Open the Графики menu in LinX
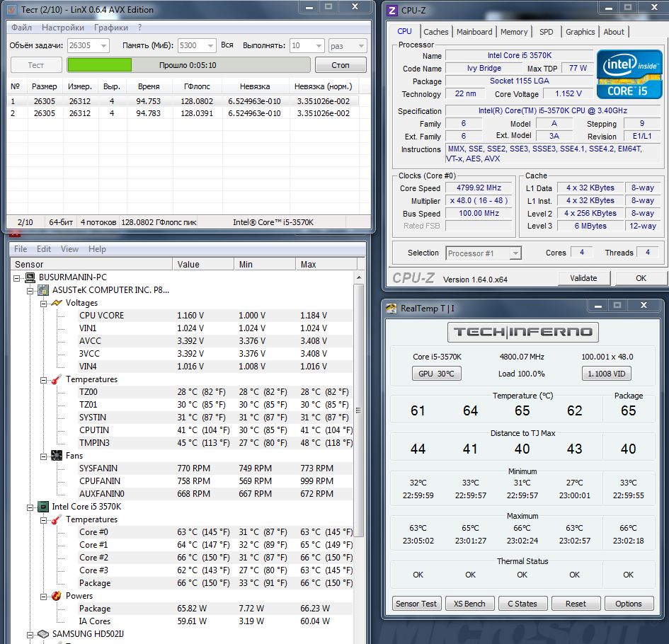This screenshot has height=644, width=669. point(111,28)
